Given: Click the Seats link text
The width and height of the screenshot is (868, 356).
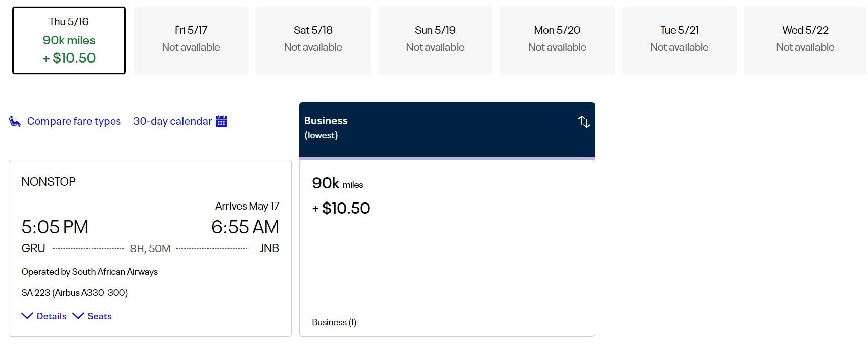Looking at the screenshot, I should (100, 316).
